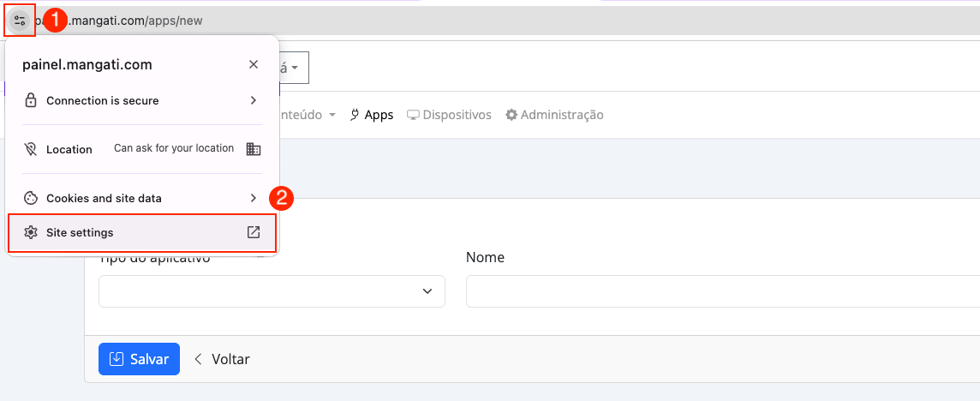Expand Connection is secure details chevron

pos(253,100)
